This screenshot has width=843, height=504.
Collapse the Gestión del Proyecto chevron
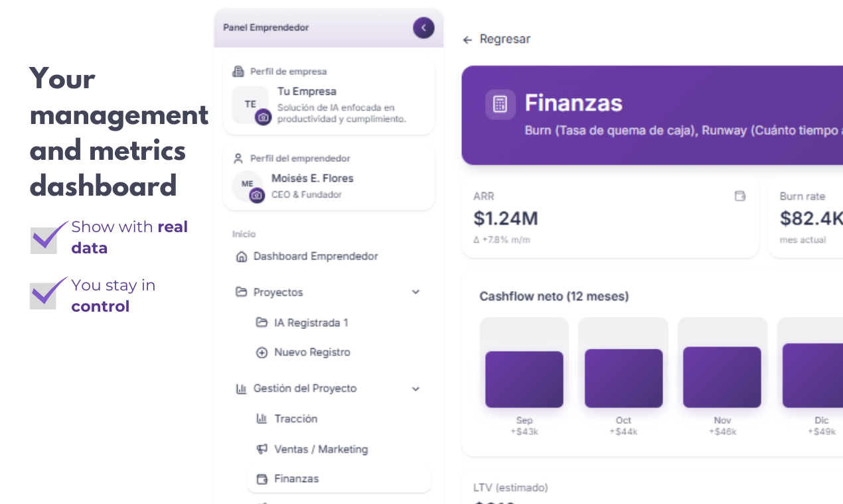416,389
